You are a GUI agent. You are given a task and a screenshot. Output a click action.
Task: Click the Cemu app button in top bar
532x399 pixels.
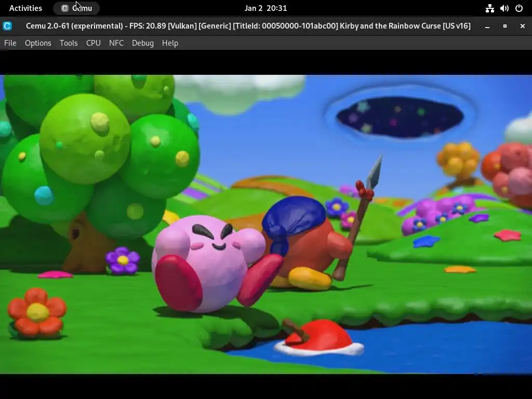click(x=76, y=8)
